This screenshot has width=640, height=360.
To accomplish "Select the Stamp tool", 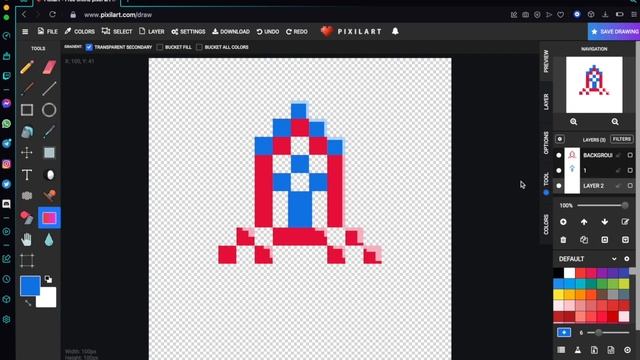I will 49,196.
